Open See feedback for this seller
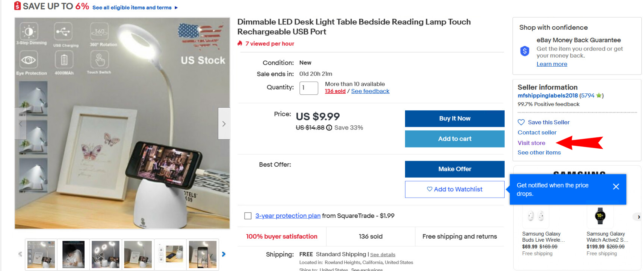Image resolution: width=644 pixels, height=271 pixels. (x=370, y=91)
